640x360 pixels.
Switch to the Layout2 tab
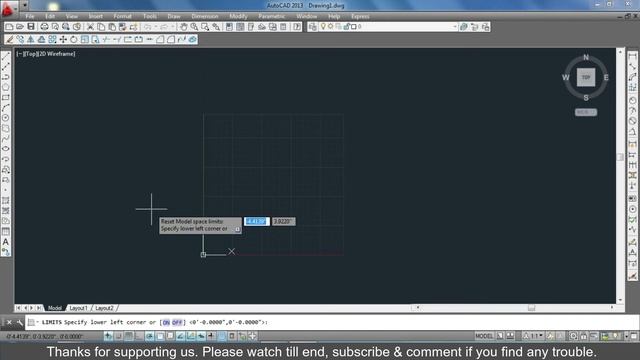[x=104, y=308]
